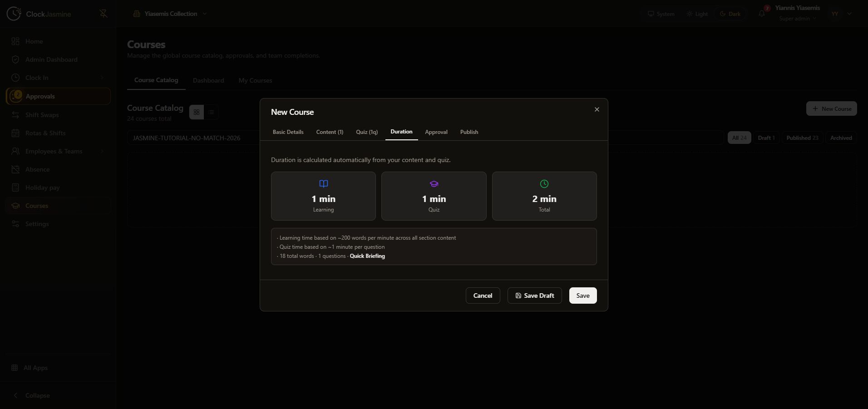Expand Employees & Teams submenu
The width and height of the screenshot is (868, 409).
(x=102, y=151)
